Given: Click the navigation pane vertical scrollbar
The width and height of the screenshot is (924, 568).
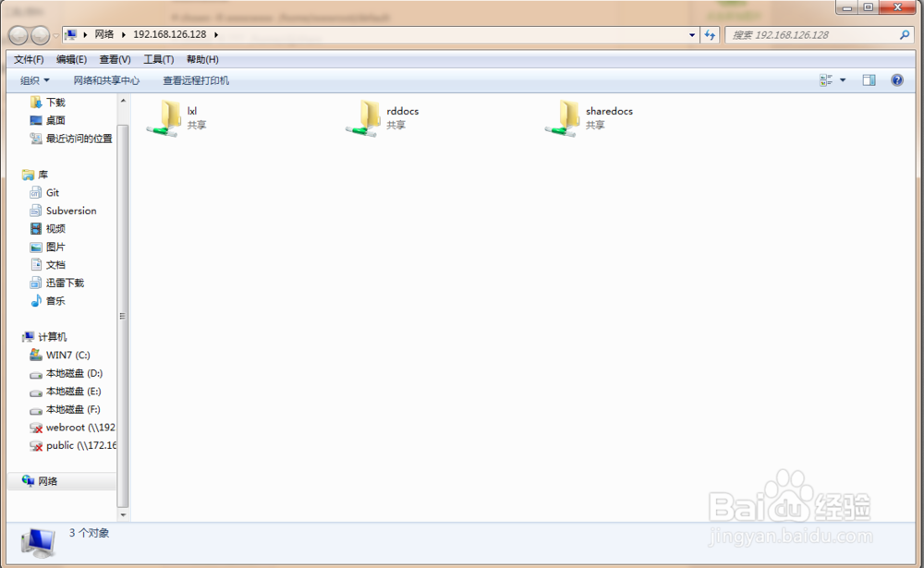Looking at the screenshot, I should (x=121, y=314).
